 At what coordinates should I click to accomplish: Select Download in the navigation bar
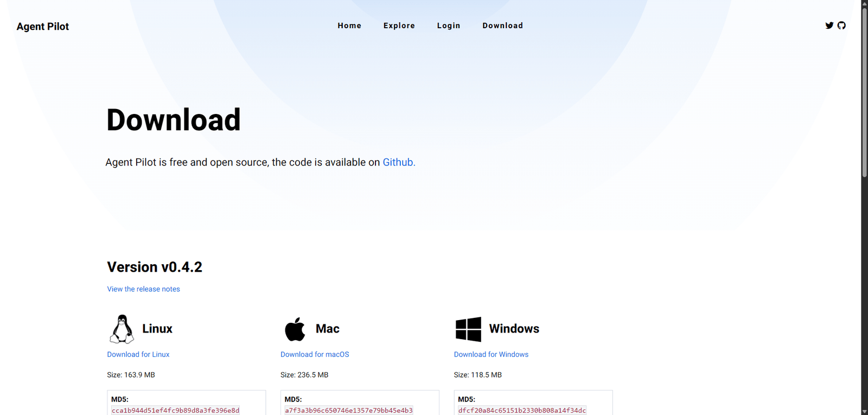[502, 25]
